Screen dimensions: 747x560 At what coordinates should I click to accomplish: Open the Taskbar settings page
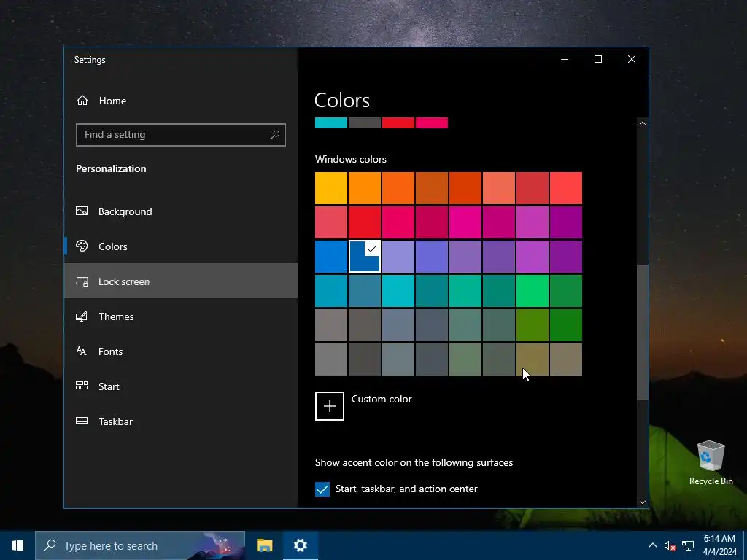click(181, 421)
